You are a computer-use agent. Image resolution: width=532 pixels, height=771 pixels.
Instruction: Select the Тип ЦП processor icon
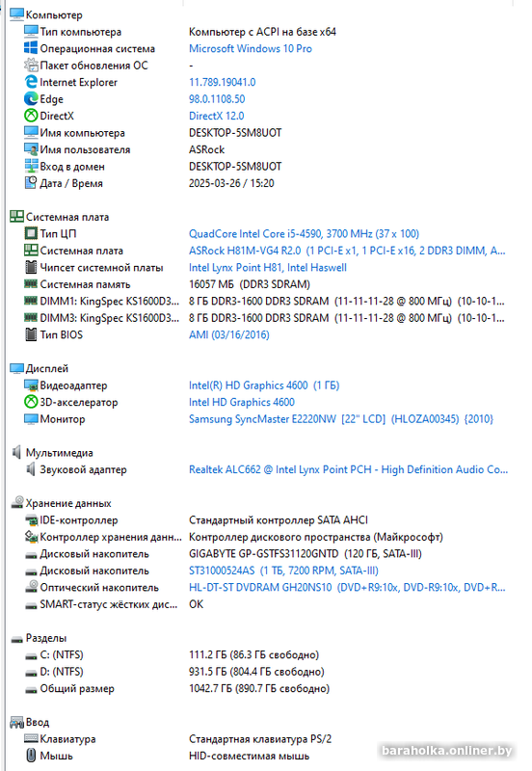click(x=31, y=233)
